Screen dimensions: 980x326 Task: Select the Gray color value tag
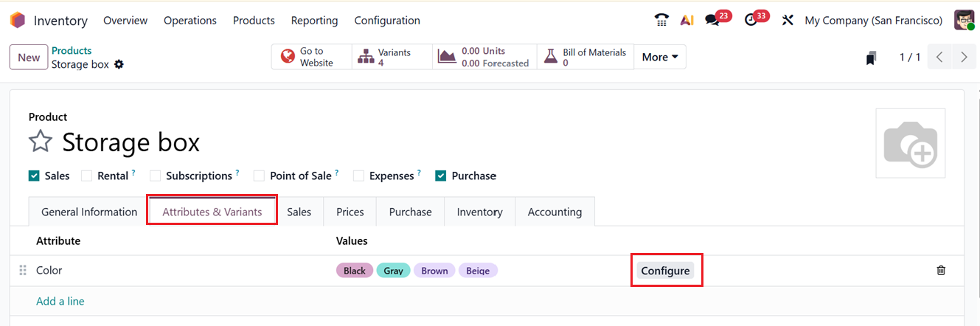pos(393,271)
